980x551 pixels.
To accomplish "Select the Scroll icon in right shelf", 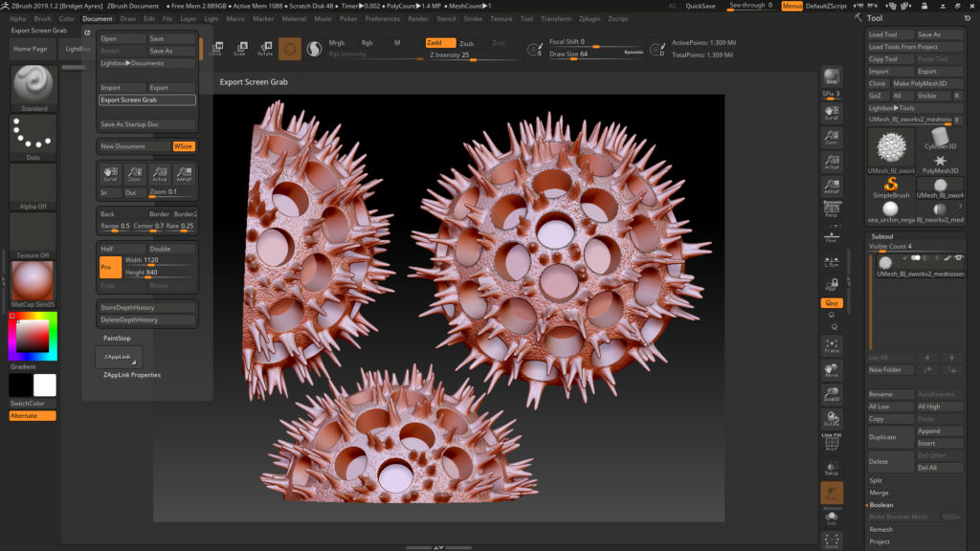I will point(832,113).
